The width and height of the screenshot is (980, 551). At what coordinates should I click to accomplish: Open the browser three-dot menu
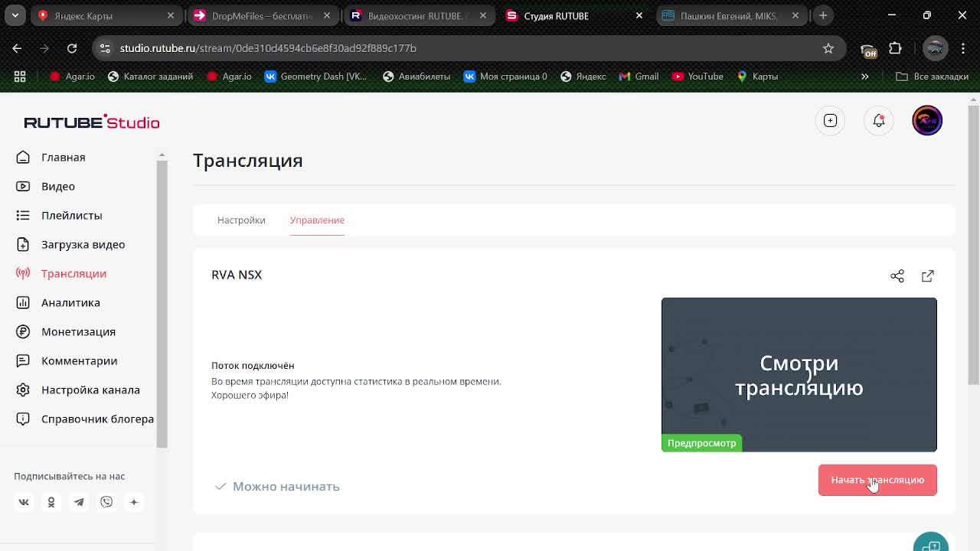point(962,48)
